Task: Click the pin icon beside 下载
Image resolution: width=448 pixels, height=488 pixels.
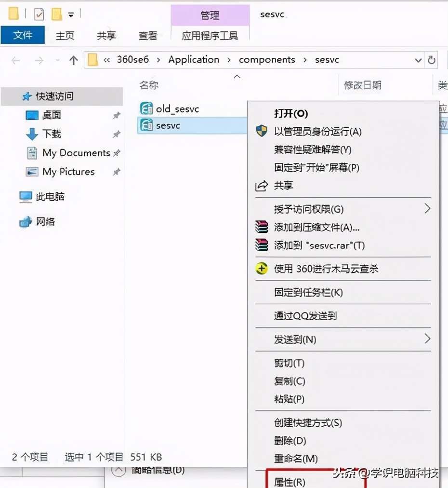Action: tap(117, 134)
